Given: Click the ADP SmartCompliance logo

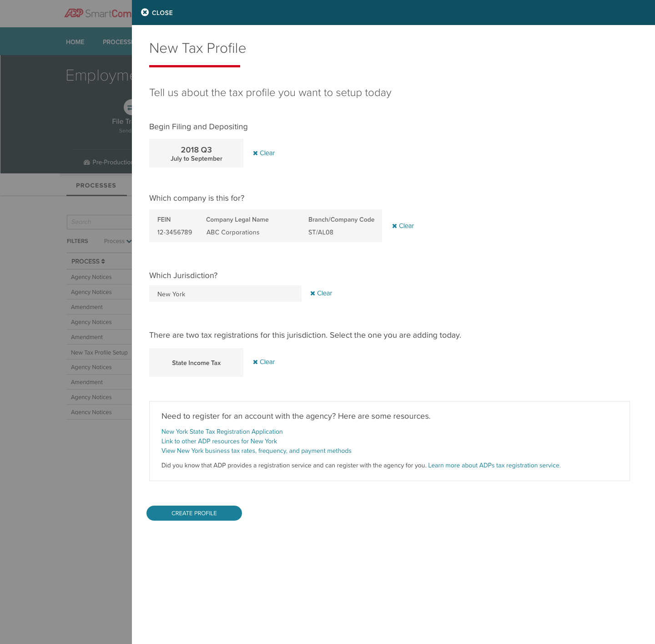Looking at the screenshot, I should [98, 13].
